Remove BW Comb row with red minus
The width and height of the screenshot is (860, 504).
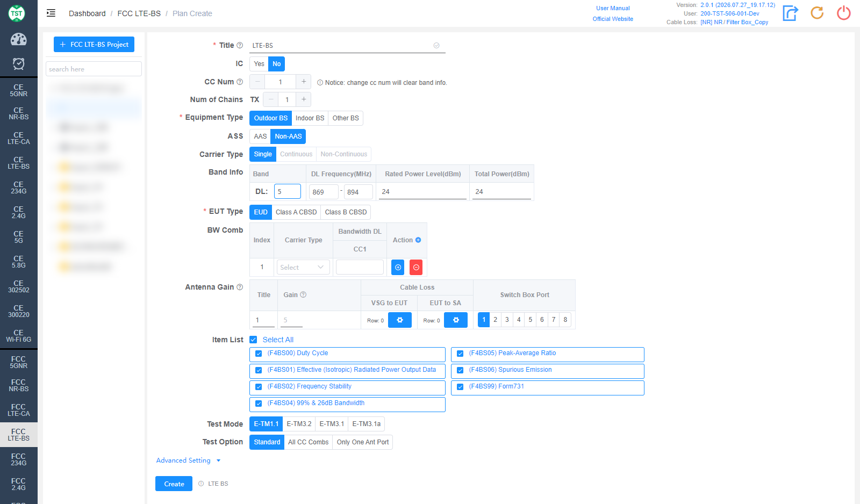416,267
